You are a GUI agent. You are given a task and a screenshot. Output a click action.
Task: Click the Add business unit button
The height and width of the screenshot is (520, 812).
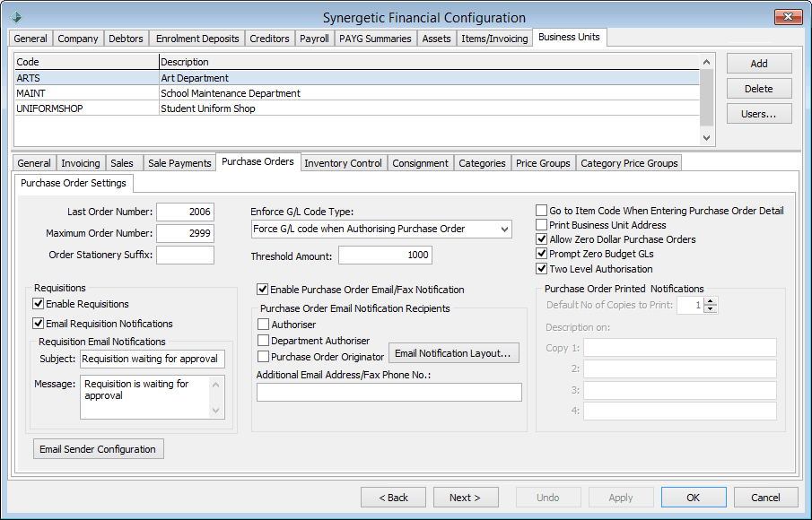coord(759,63)
